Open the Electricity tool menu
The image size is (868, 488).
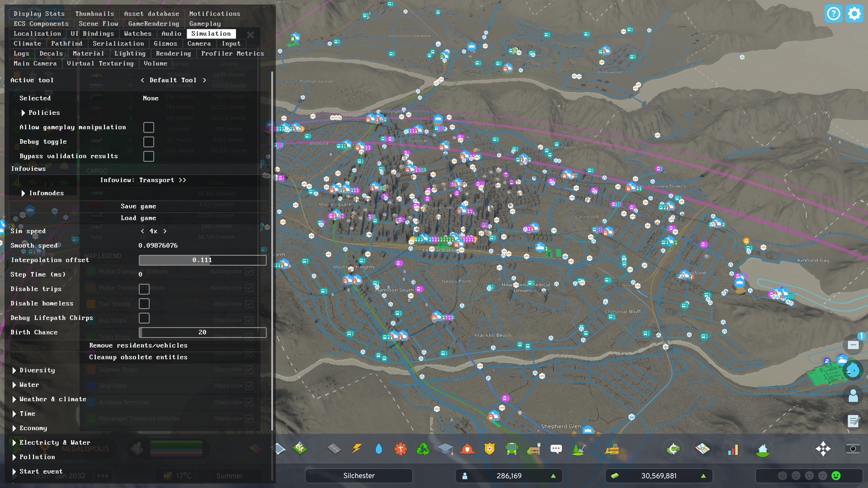click(x=356, y=449)
